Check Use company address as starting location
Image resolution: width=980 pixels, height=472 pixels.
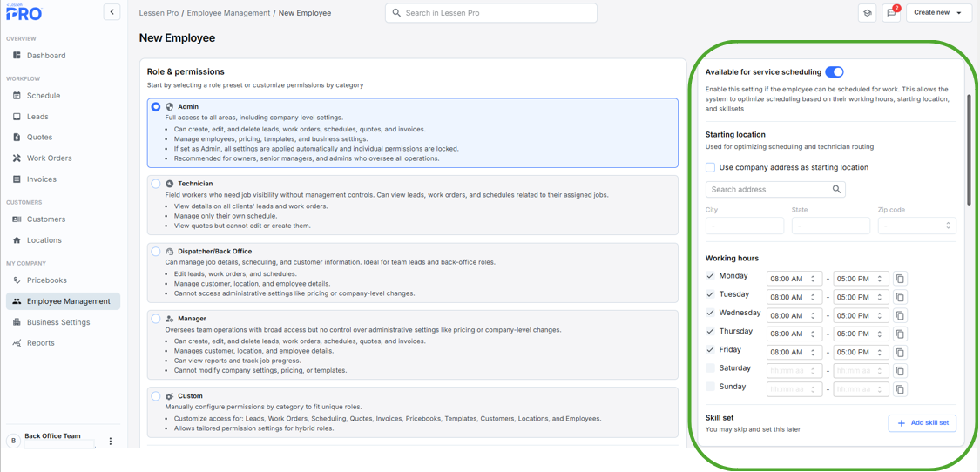pos(711,167)
